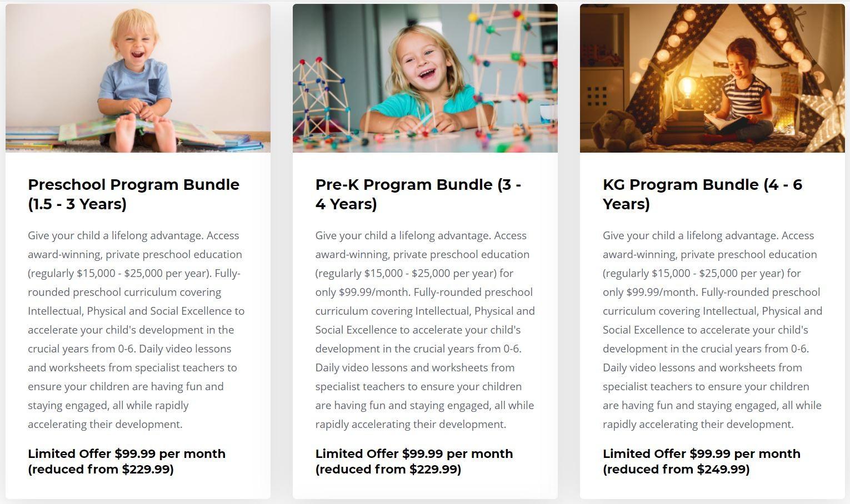This screenshot has height=504, width=850.
Task: Select Pre-K card's Limited Offer $99.99 line
Action: coord(414,453)
